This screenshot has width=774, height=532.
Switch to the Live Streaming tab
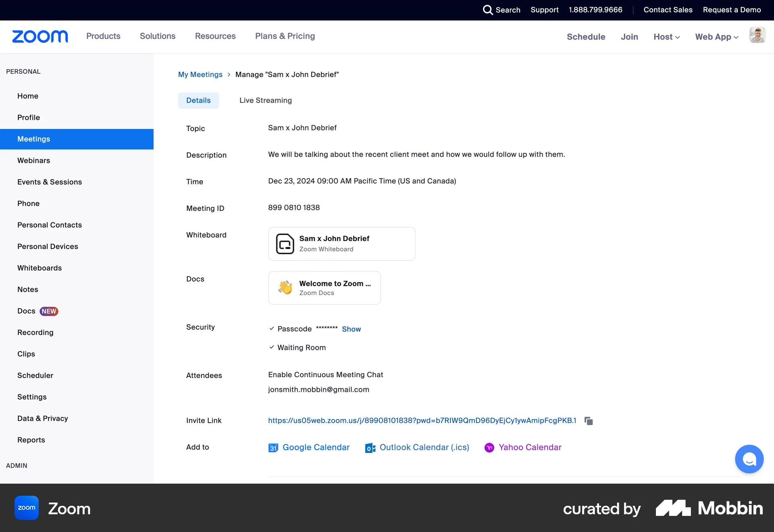tap(265, 100)
